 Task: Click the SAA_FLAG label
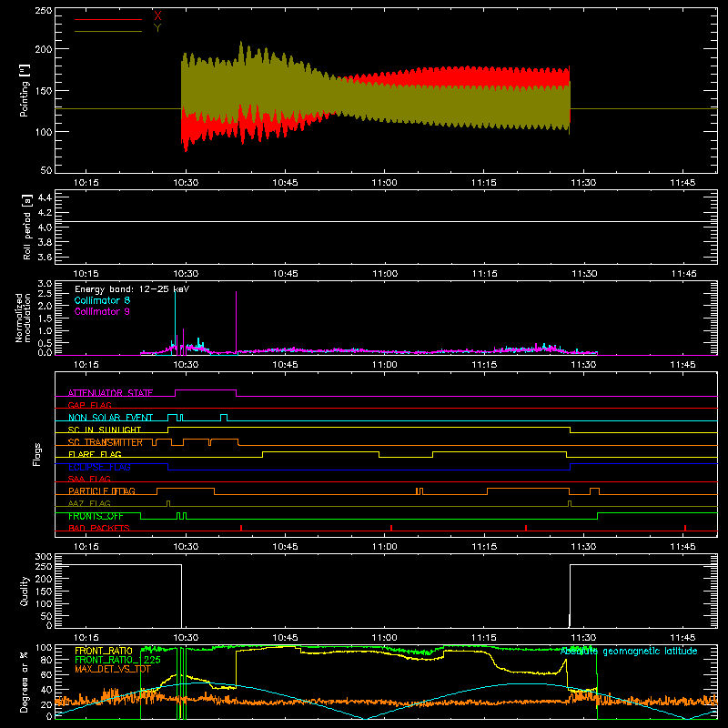coord(89,479)
